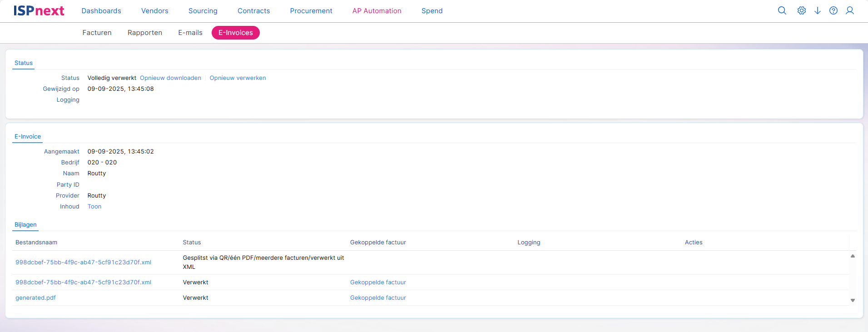Switch to the Facturen tab

(x=97, y=33)
